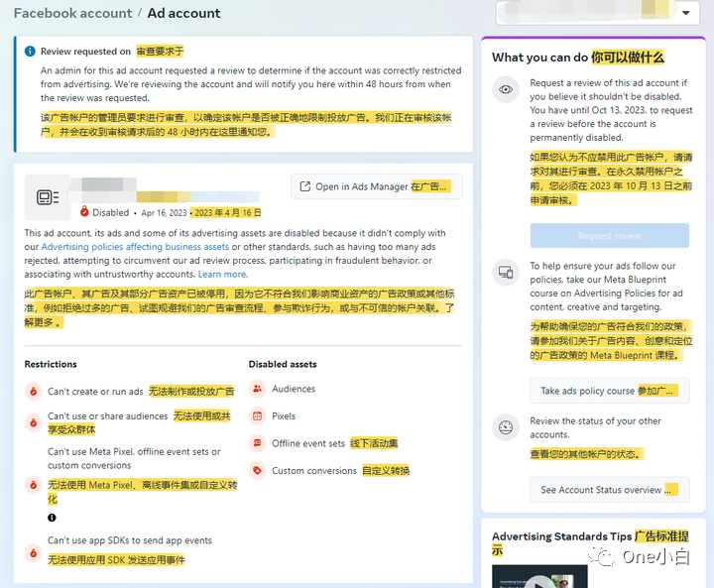Click the Pixels code icon
This screenshot has height=588, width=714.
[257, 415]
